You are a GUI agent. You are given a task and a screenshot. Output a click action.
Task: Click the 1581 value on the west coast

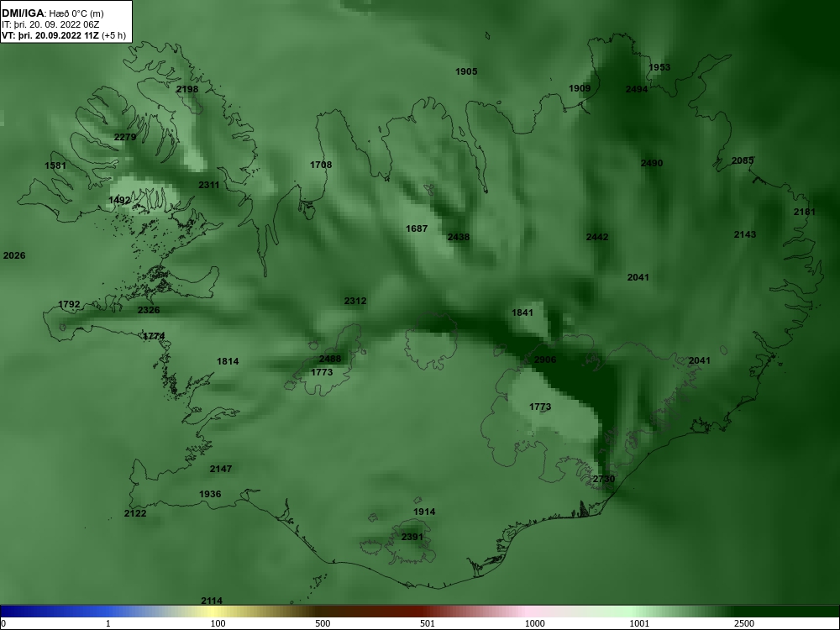[55, 165]
